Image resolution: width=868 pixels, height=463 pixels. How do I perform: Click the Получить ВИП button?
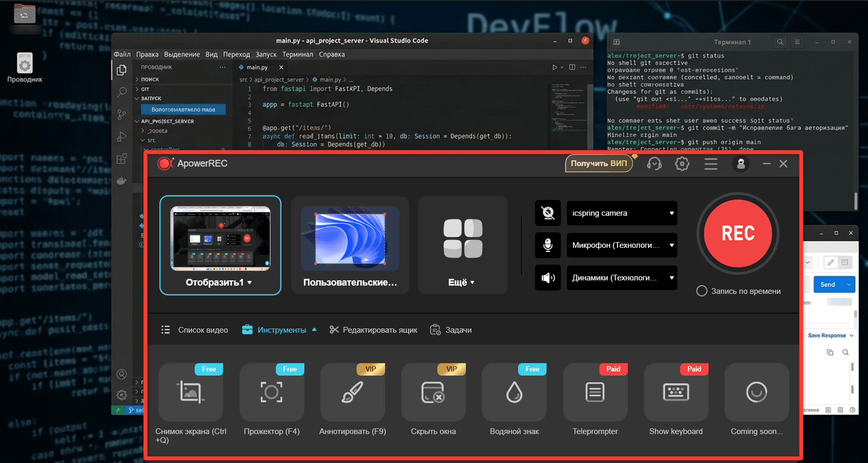point(599,163)
